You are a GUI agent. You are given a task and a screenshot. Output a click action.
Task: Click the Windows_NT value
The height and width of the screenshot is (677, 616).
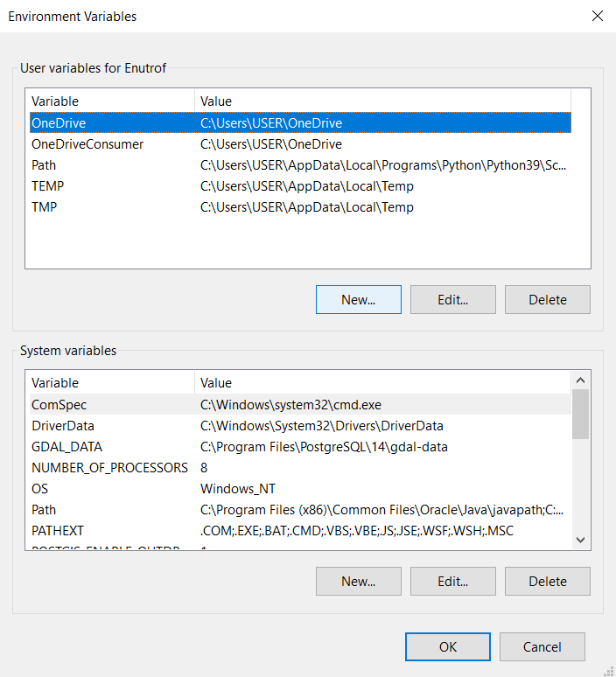pos(238,489)
